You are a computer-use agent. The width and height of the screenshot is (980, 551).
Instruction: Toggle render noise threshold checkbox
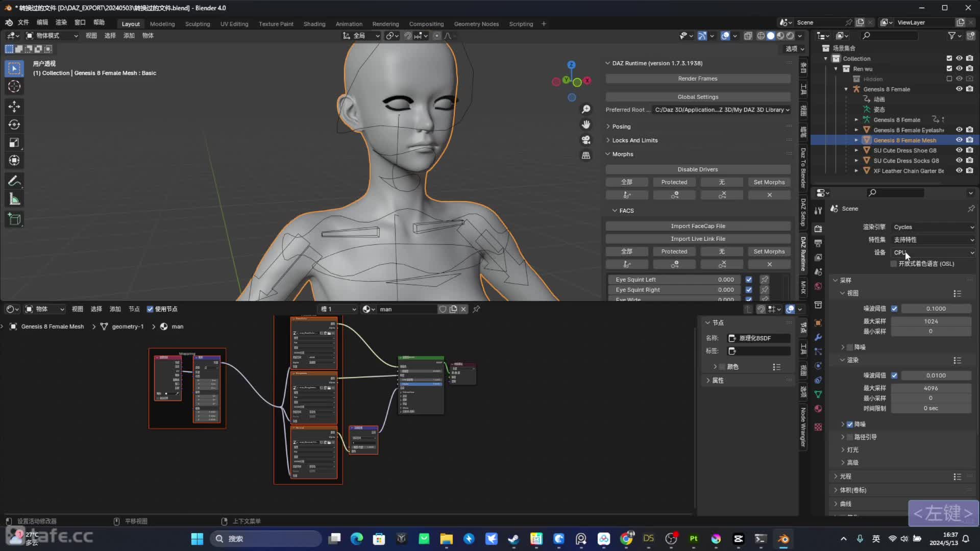point(894,375)
